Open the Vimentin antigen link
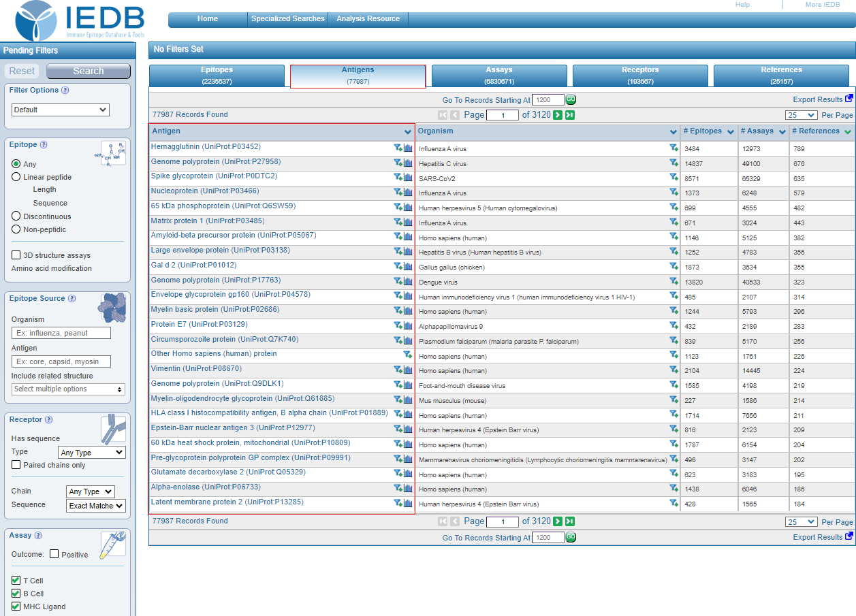 [165, 369]
